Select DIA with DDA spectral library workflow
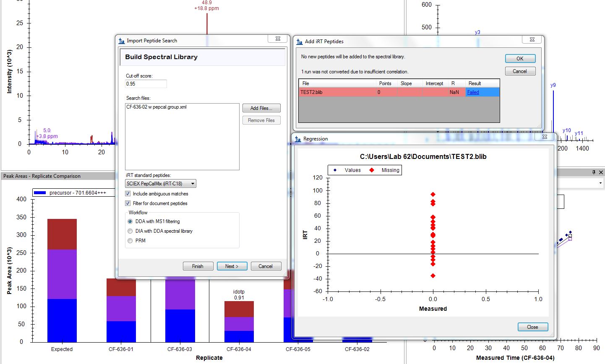The width and height of the screenshot is (605, 364). 130,231
